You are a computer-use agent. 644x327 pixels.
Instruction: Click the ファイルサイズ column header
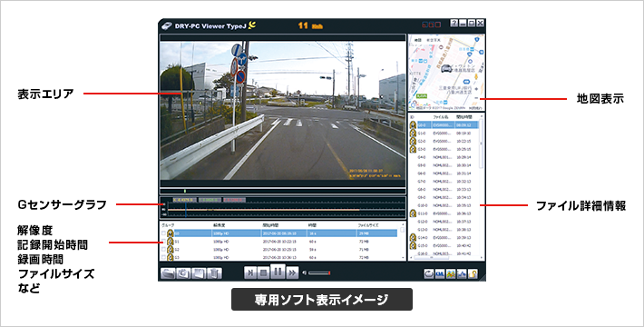coord(368,225)
